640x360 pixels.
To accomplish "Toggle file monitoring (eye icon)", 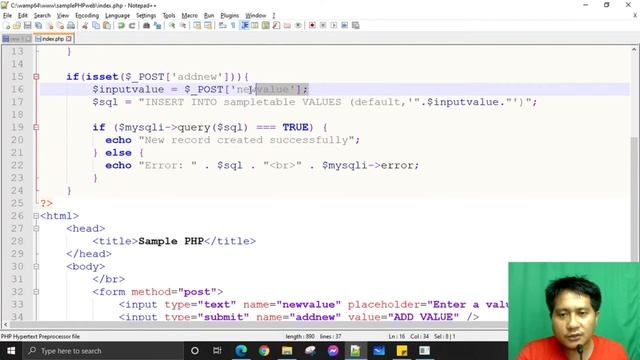I will [298, 25].
